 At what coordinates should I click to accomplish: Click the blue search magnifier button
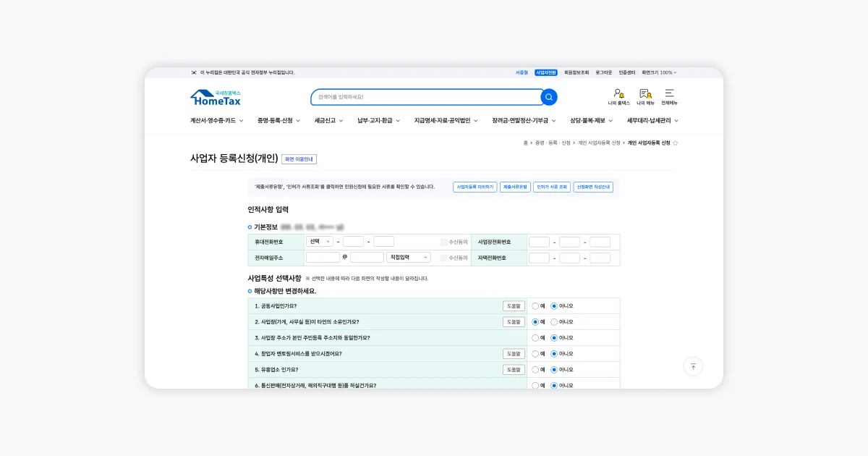pos(549,97)
